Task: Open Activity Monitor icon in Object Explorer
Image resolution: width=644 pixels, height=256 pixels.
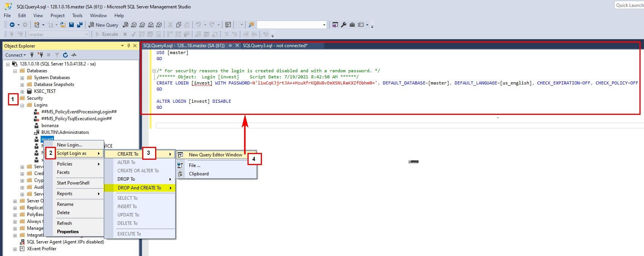Action: (74, 55)
